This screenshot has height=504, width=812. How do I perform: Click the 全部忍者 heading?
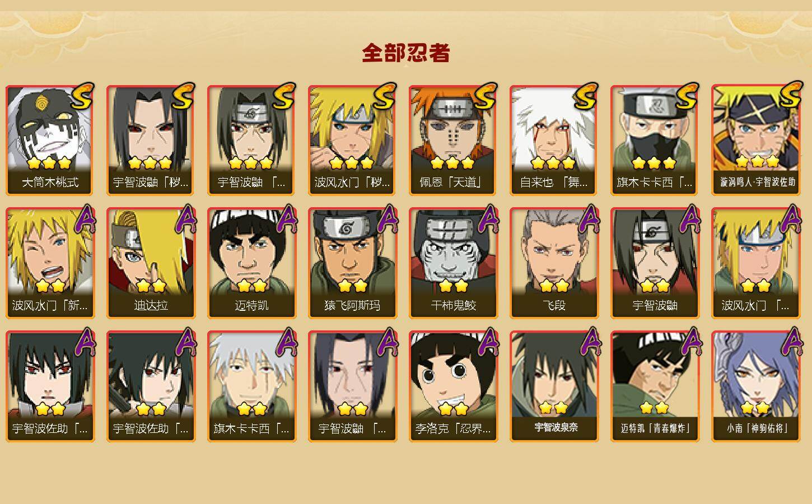[x=406, y=53]
